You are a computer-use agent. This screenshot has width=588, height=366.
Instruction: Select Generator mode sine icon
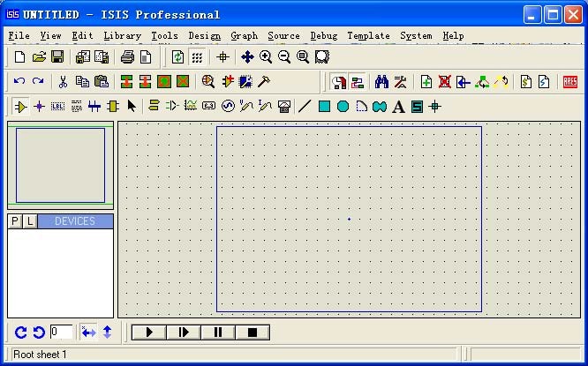click(x=228, y=107)
